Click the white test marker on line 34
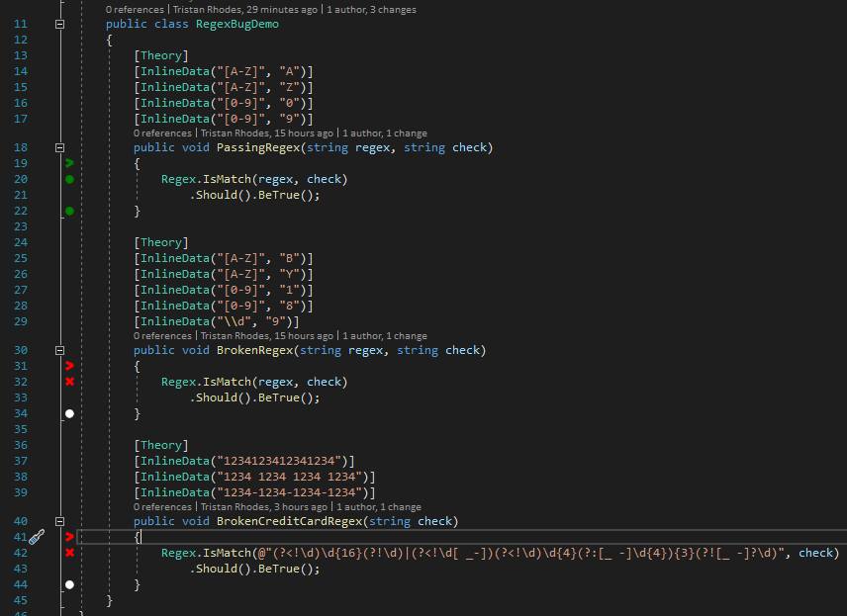847x616 pixels. 68,412
